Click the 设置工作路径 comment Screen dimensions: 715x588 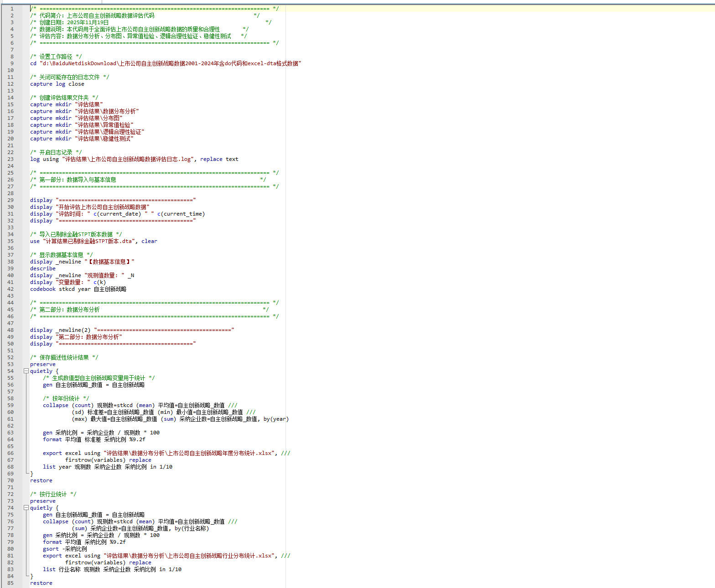[56, 57]
